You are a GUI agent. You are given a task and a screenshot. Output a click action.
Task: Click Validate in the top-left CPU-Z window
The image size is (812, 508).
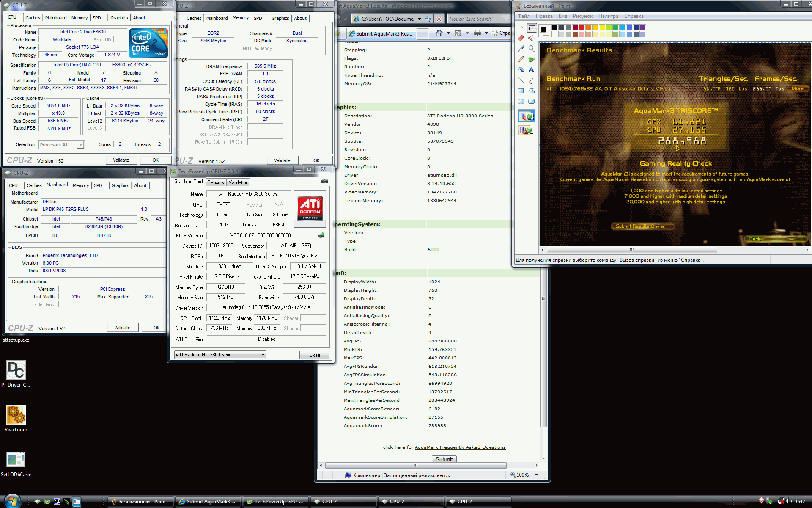[x=121, y=160]
